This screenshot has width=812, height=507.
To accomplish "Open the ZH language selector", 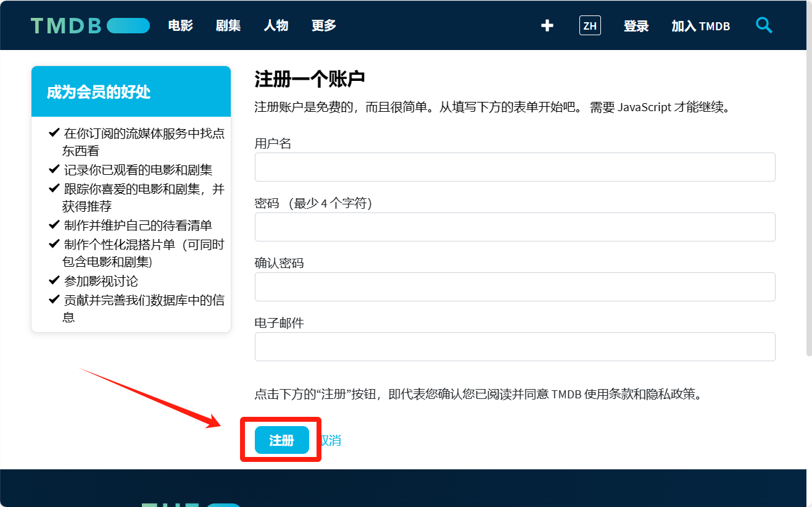I will pos(590,25).
